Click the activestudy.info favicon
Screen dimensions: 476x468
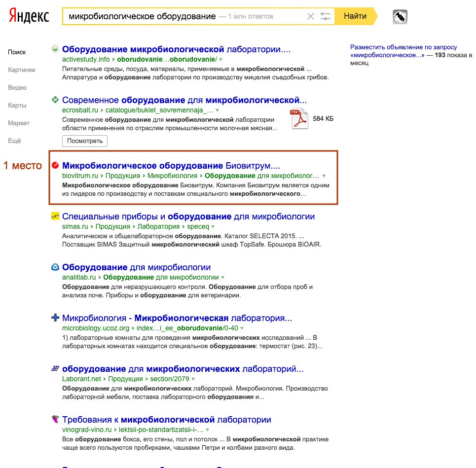[x=55, y=48]
